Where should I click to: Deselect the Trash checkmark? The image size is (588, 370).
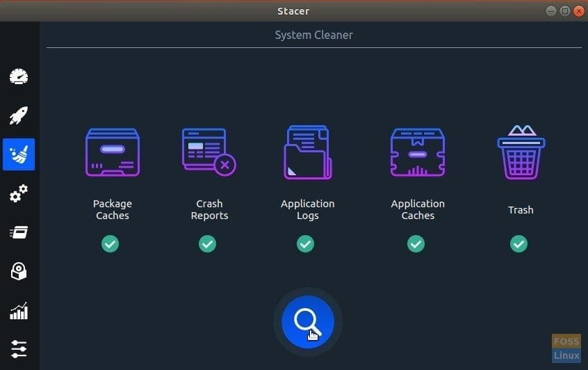(x=518, y=244)
